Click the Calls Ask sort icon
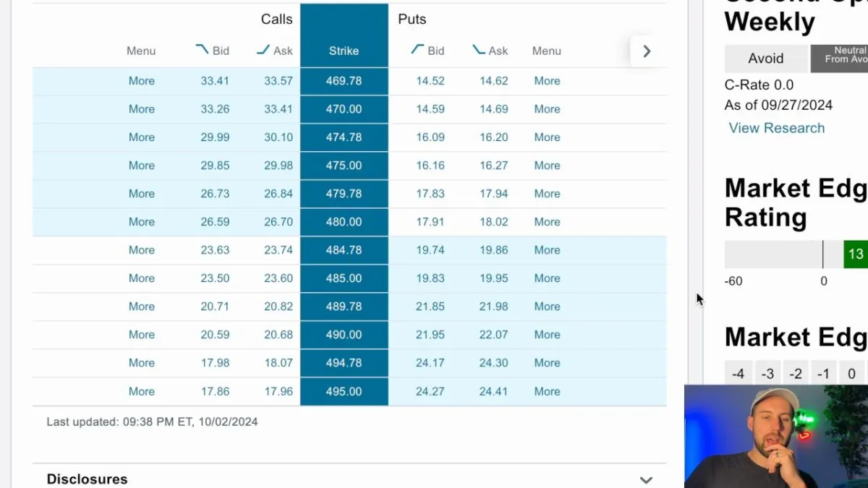868x488 pixels. (263, 50)
